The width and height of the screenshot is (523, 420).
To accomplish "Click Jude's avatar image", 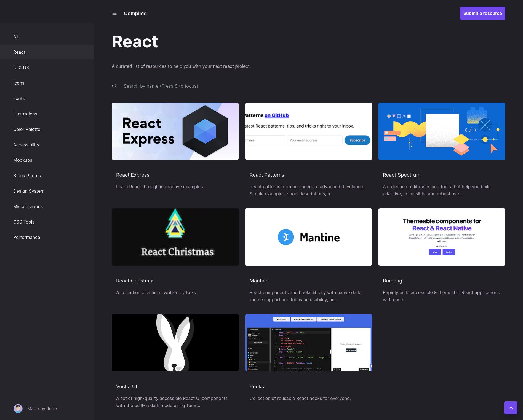I will [18, 408].
